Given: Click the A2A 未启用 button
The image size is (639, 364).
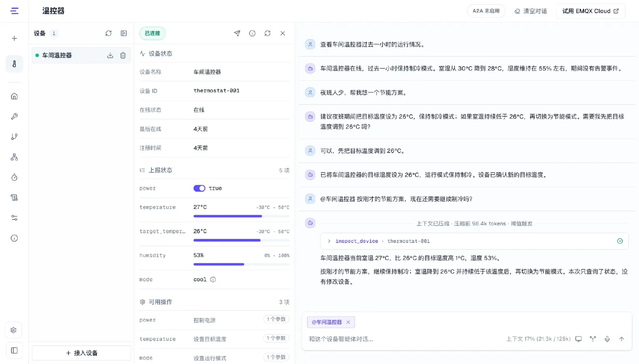Looking at the screenshot, I should point(486,11).
